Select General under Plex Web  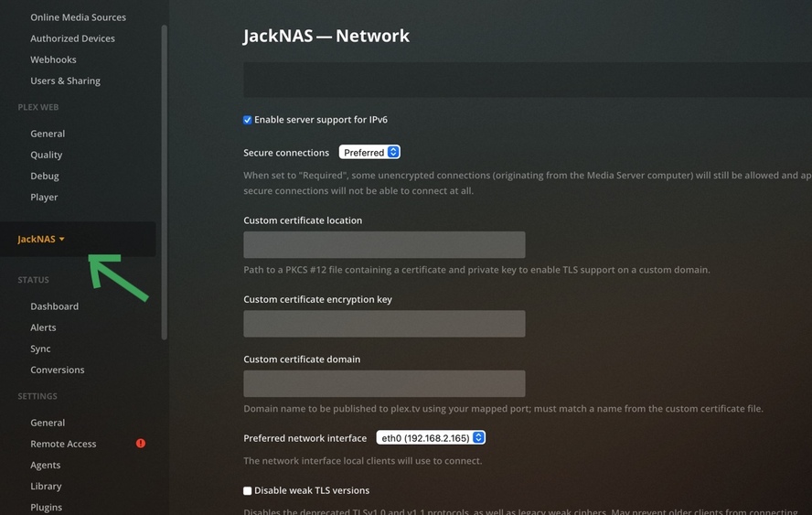tap(48, 134)
